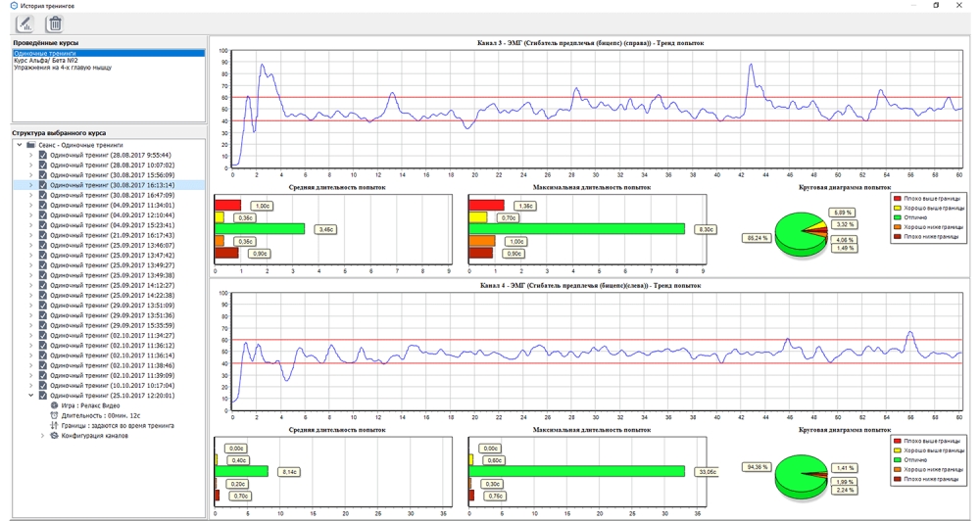Toggle checkbox for training 25.10.2017 12:20:01

pos(42,396)
